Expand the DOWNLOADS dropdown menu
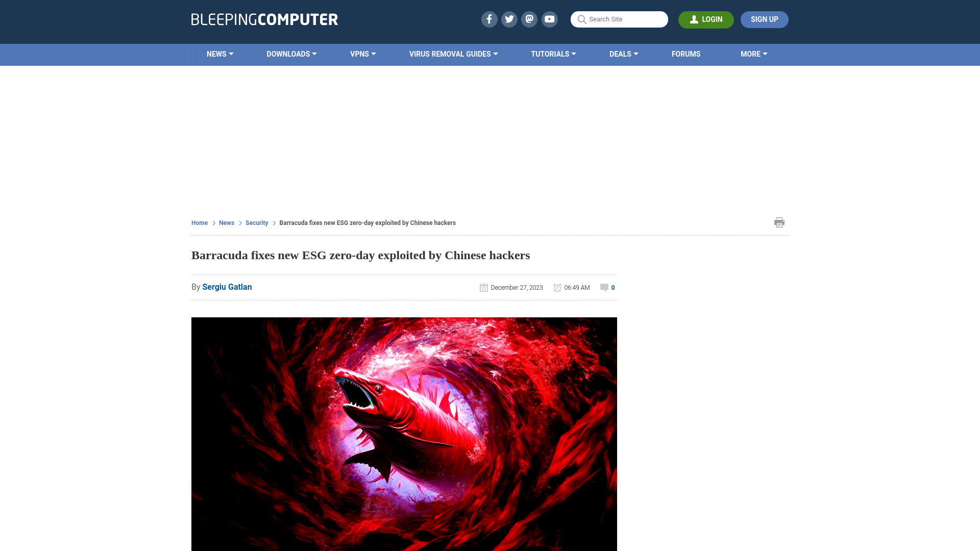This screenshot has width=980, height=551. (x=291, y=54)
